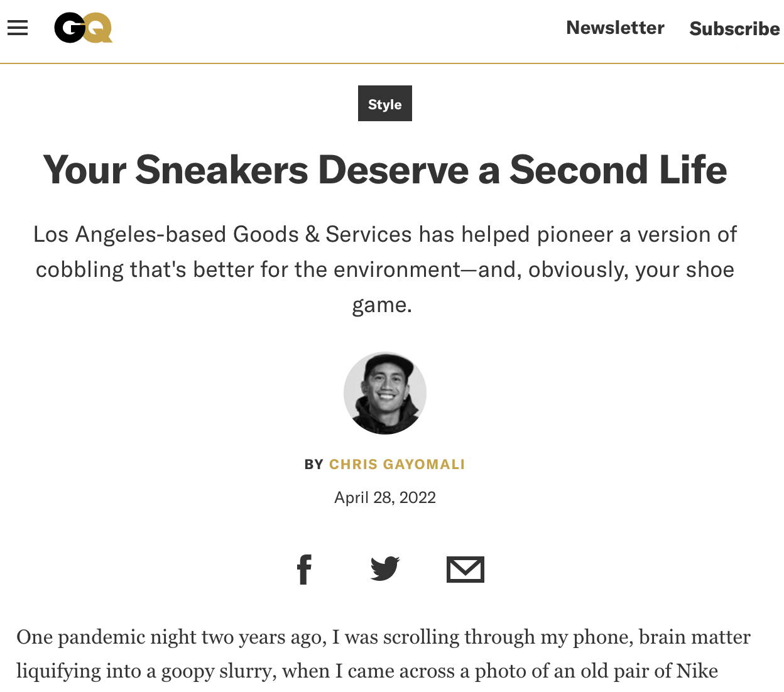
Task: Open the Newsletter page
Action: 615,28
